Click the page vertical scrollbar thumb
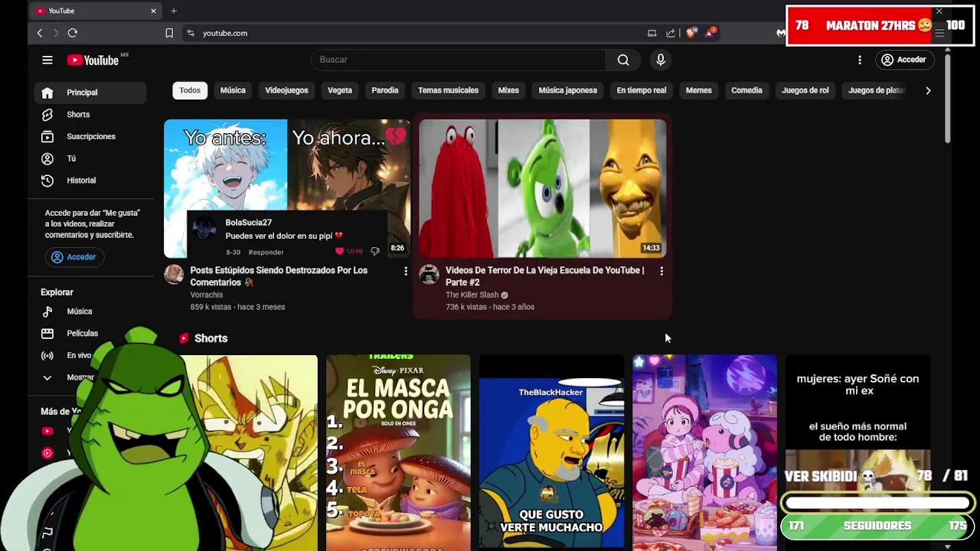This screenshot has height=551, width=980. click(x=947, y=98)
